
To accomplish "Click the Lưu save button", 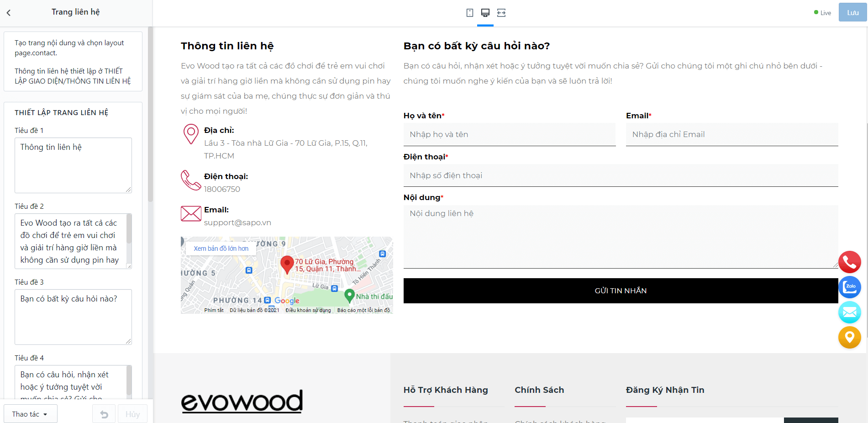I will point(852,13).
